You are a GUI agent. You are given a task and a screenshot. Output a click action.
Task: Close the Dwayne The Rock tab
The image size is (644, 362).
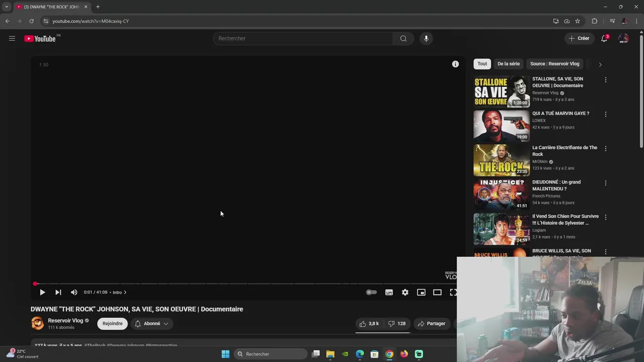tap(86, 7)
